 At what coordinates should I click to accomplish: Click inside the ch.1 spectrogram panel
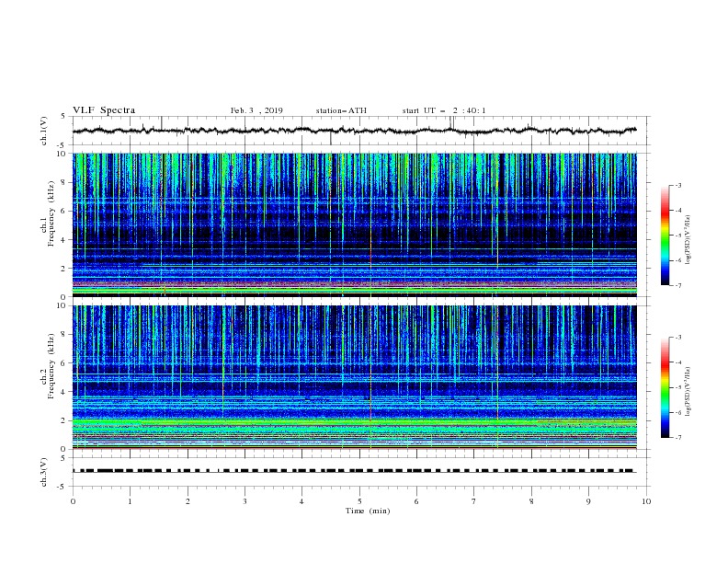tap(354, 224)
